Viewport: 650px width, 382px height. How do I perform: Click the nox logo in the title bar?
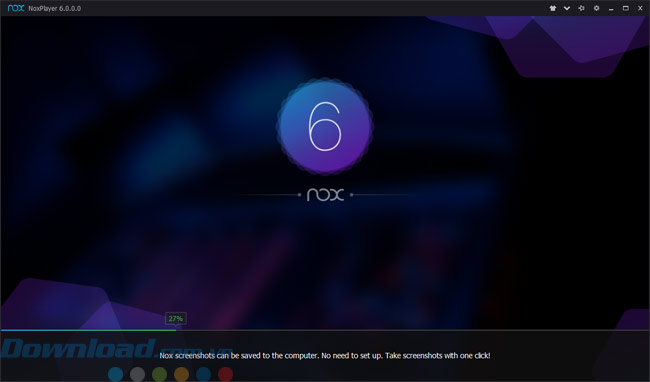pyautogui.click(x=16, y=8)
